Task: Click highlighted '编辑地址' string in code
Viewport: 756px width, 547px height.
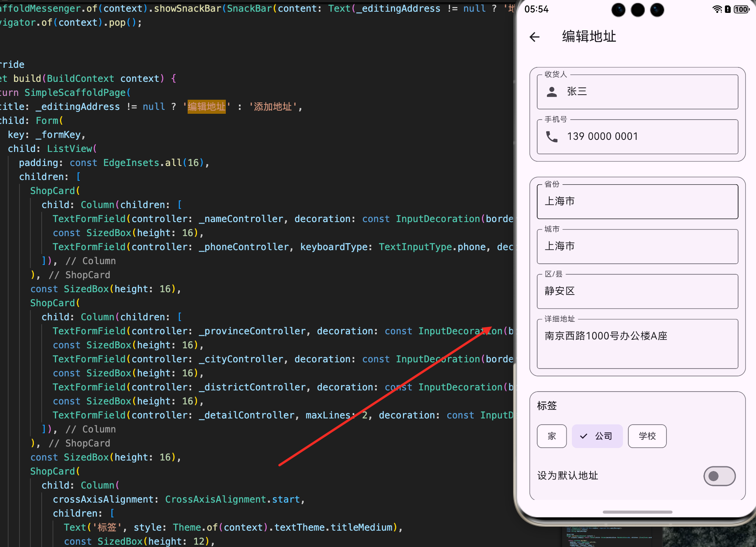Action: [x=206, y=107]
